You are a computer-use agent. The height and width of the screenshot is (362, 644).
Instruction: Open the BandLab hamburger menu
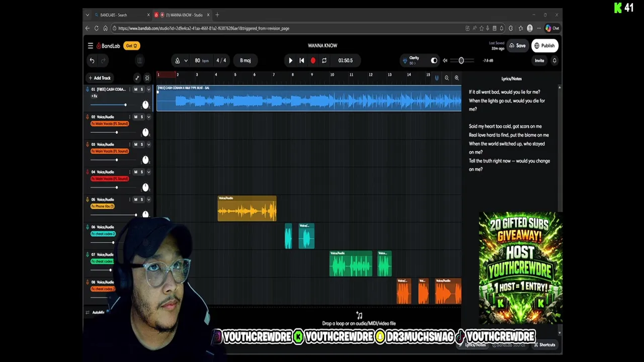point(91,46)
